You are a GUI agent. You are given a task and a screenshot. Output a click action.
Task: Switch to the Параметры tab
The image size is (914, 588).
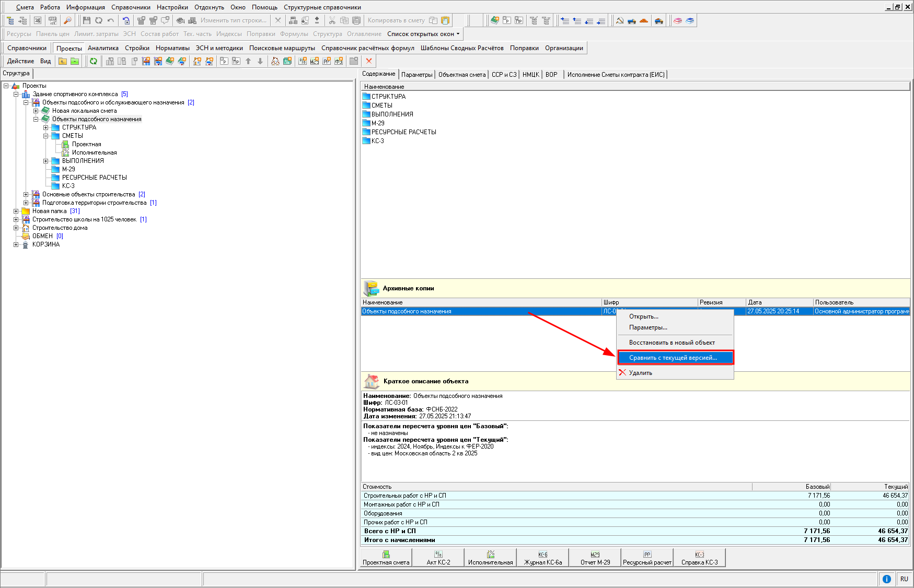(416, 75)
